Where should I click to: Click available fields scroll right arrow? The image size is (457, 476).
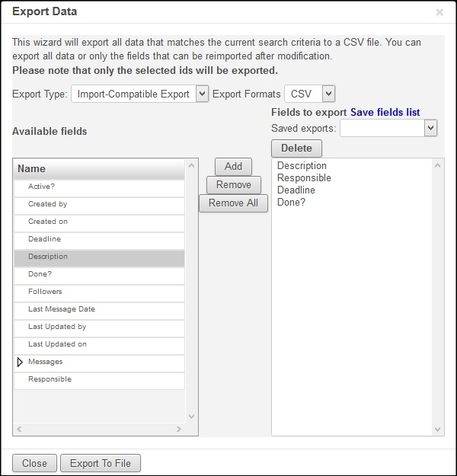tap(179, 429)
